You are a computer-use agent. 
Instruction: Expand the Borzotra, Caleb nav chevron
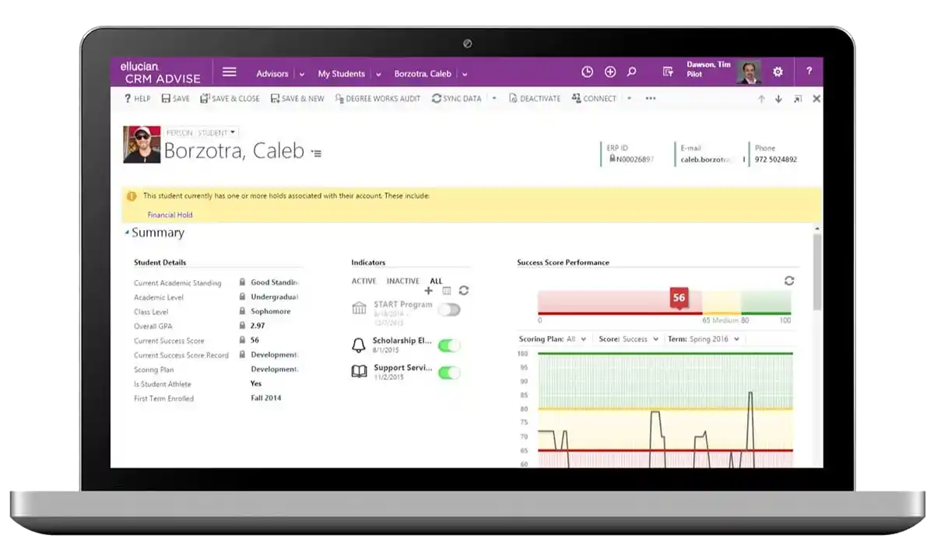(465, 75)
